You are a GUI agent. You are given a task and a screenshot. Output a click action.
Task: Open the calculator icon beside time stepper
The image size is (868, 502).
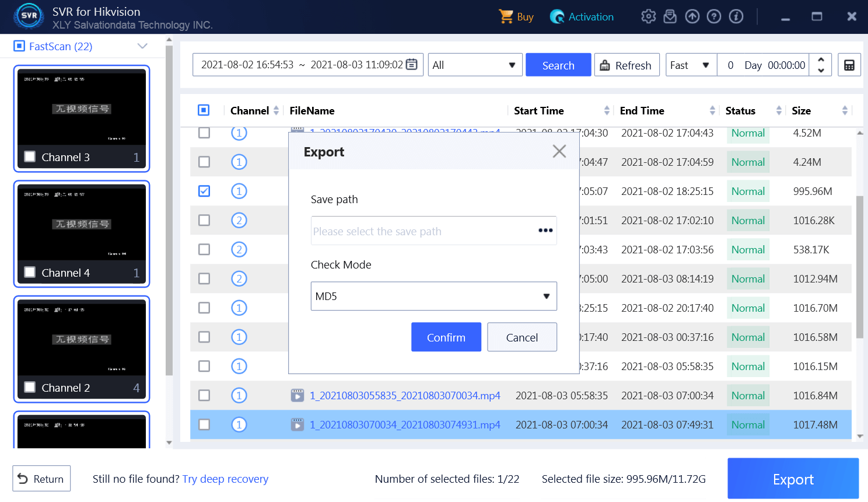(849, 65)
